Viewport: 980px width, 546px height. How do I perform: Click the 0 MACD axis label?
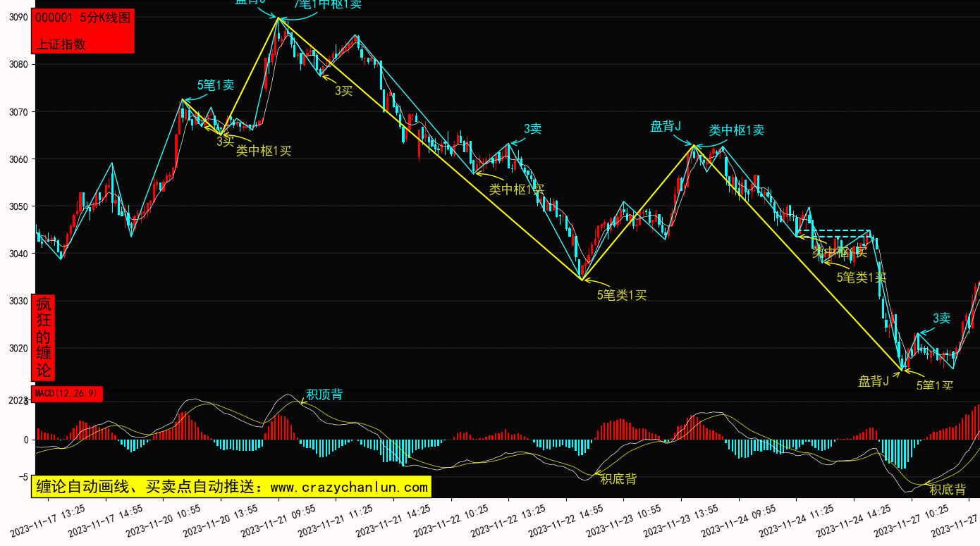[x=25, y=440]
